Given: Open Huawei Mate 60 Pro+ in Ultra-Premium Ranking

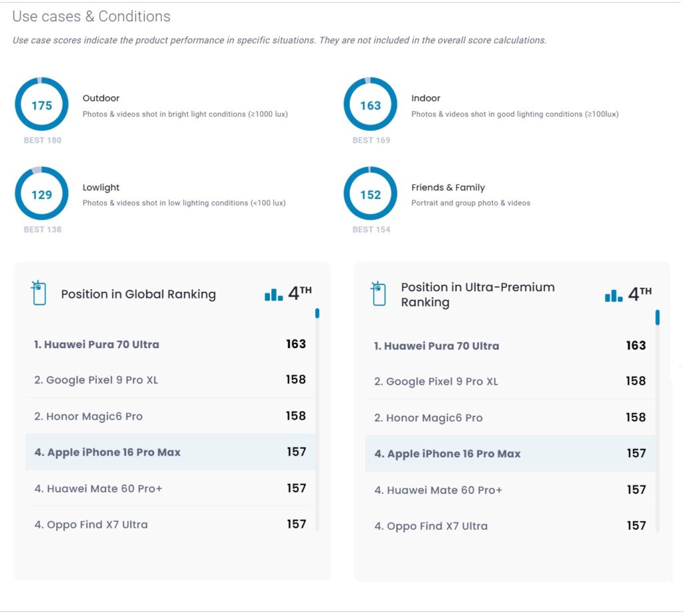Looking at the screenshot, I should click(x=438, y=490).
